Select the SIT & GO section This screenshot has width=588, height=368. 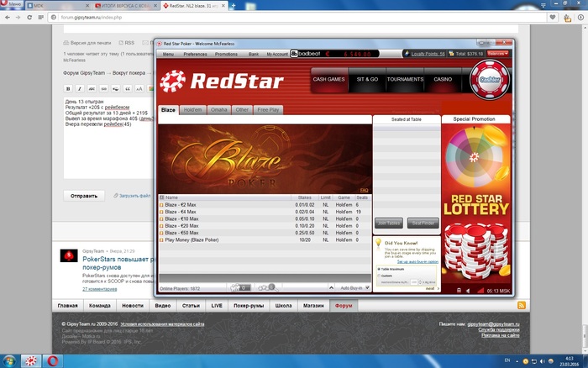click(x=367, y=80)
